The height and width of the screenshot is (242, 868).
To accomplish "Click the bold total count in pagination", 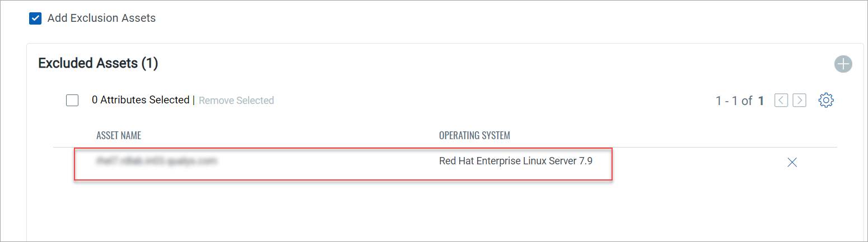I will tap(761, 101).
